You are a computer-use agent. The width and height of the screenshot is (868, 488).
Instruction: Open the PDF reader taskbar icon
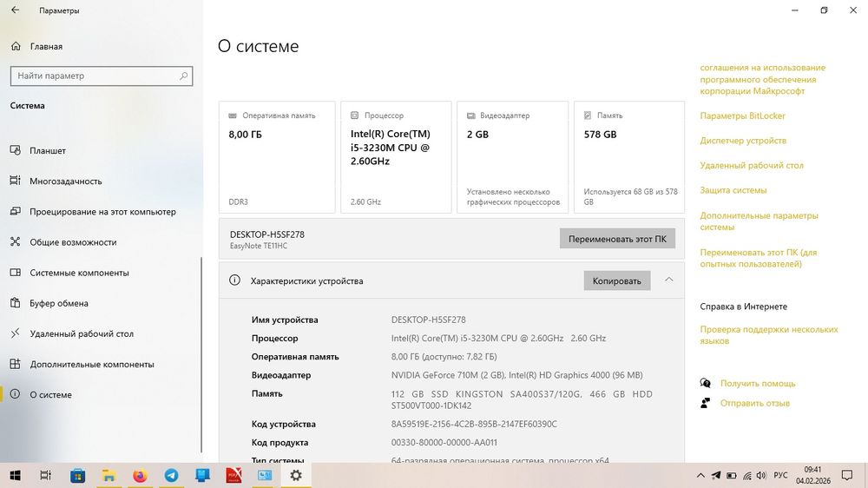tap(233, 475)
